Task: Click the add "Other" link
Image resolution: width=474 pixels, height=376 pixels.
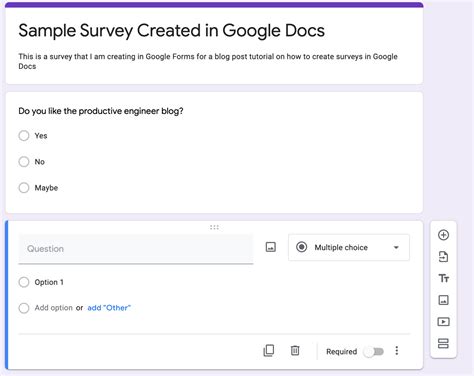Action: tap(109, 308)
